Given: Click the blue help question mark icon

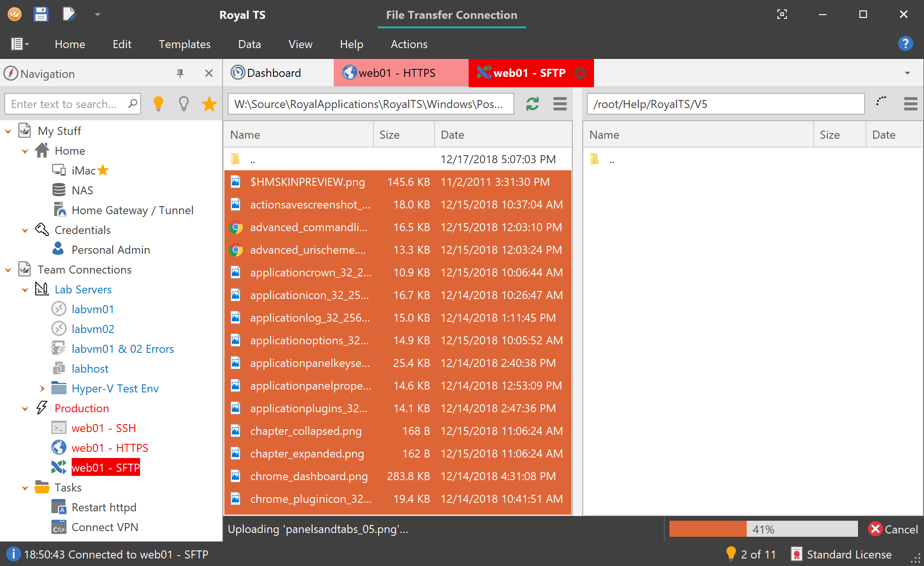Looking at the screenshot, I should (x=905, y=44).
